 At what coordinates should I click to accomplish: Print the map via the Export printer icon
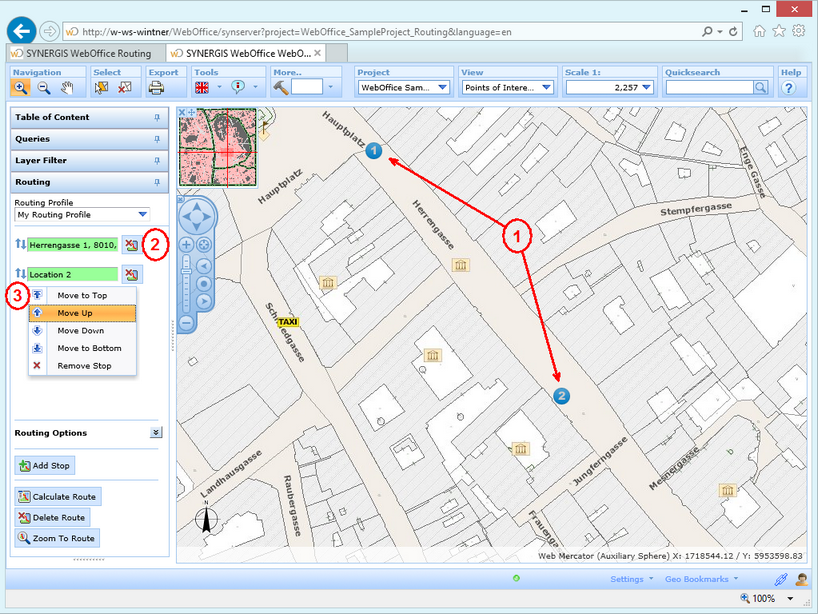click(x=157, y=87)
